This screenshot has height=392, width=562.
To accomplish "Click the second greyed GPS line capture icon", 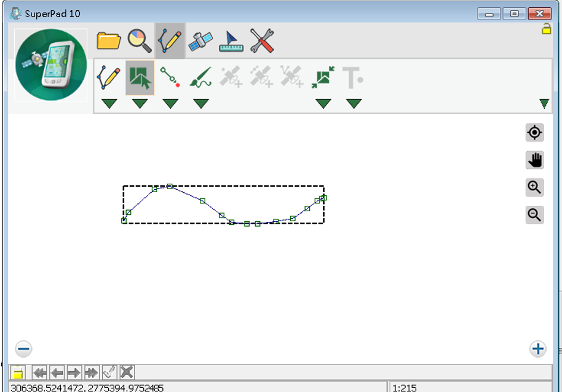I will point(262,76).
